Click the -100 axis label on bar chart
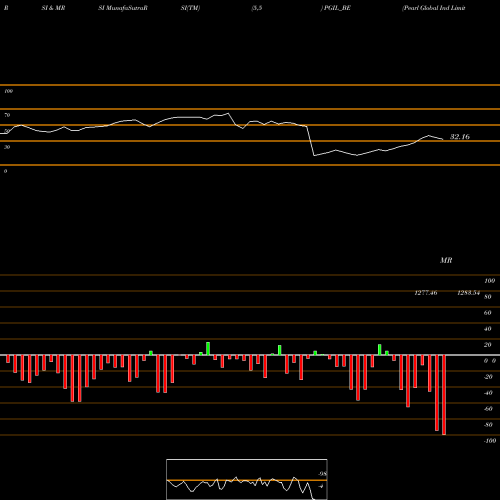 coord(490,441)
